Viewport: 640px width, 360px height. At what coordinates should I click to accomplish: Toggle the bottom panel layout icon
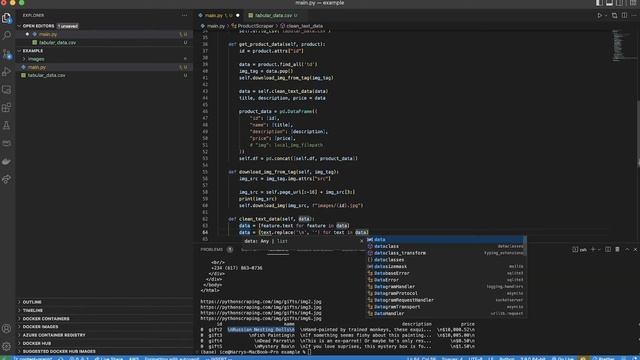coord(609,3)
